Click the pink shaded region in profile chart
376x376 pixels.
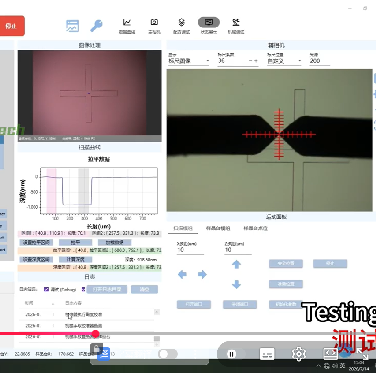click(51, 191)
